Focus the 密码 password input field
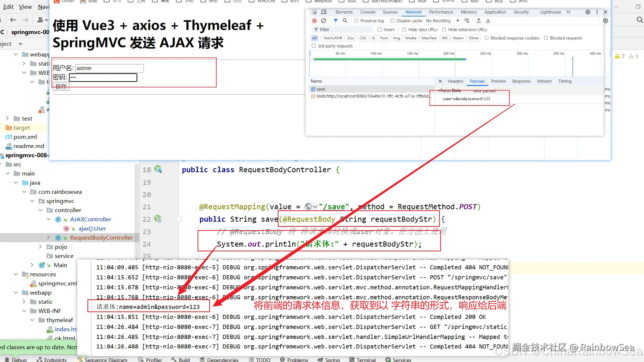Viewport: 644px width, 362px height. pyautogui.click(x=103, y=77)
